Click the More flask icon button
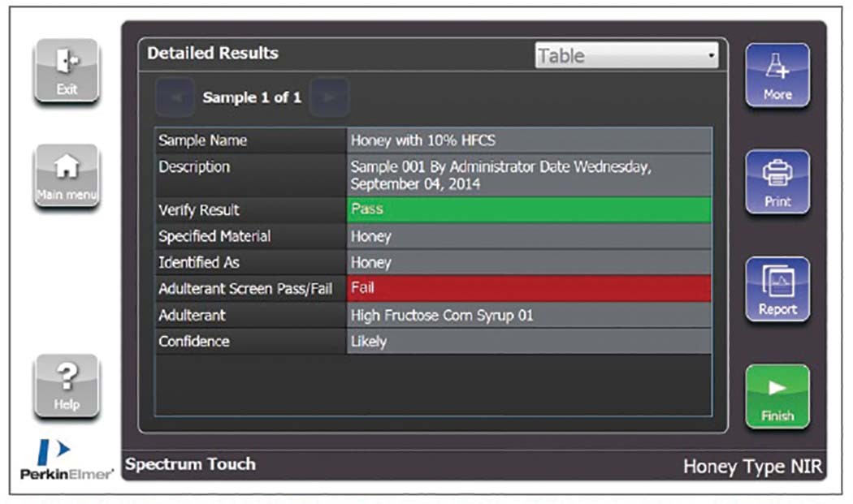The image size is (853, 504). (777, 75)
